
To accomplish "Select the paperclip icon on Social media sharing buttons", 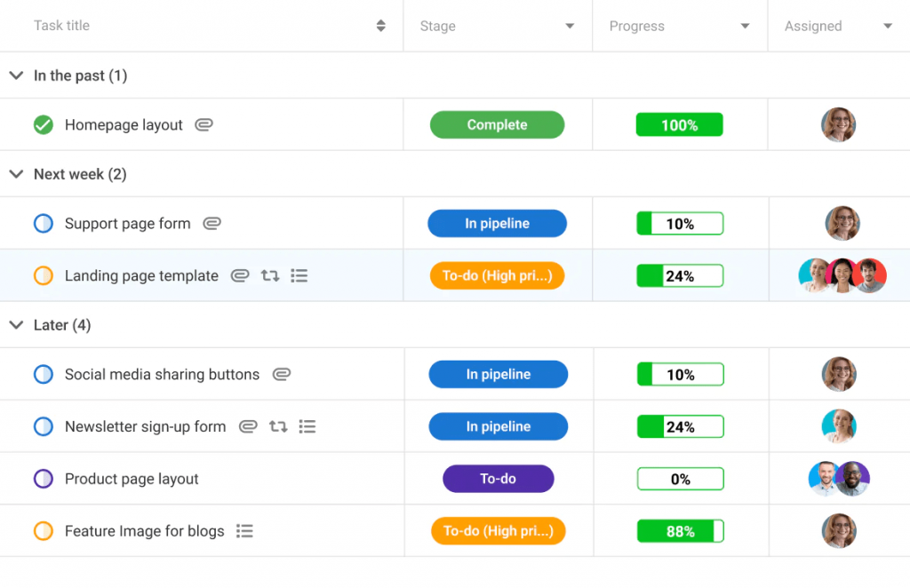I will [x=282, y=374].
